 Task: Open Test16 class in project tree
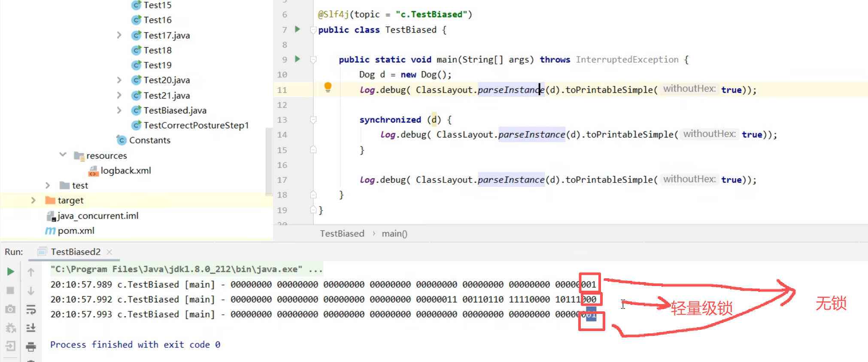tap(157, 20)
